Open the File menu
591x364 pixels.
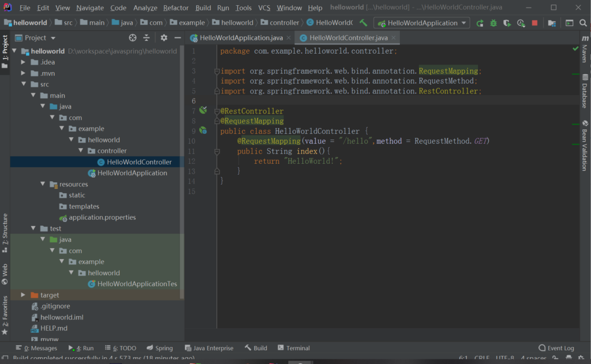coord(24,7)
